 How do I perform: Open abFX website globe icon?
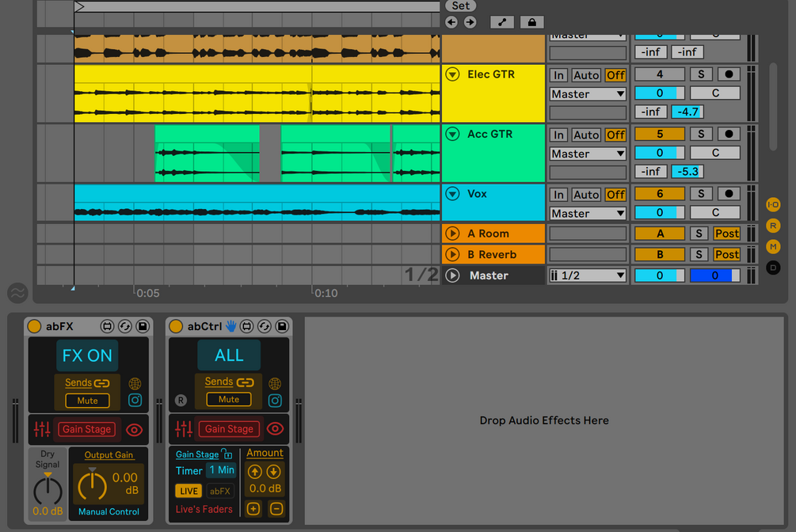[x=135, y=383]
